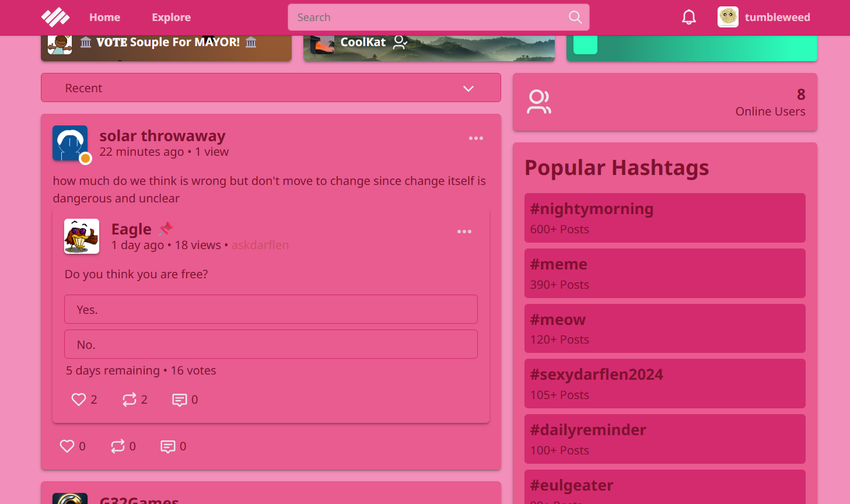
Task: Open tumbleweed profile avatar
Action: tap(728, 17)
